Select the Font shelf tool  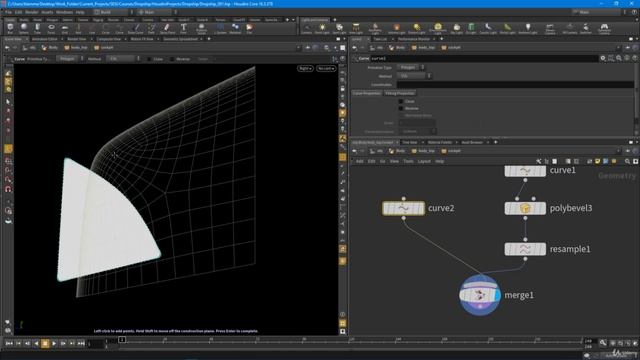[x=183, y=29]
